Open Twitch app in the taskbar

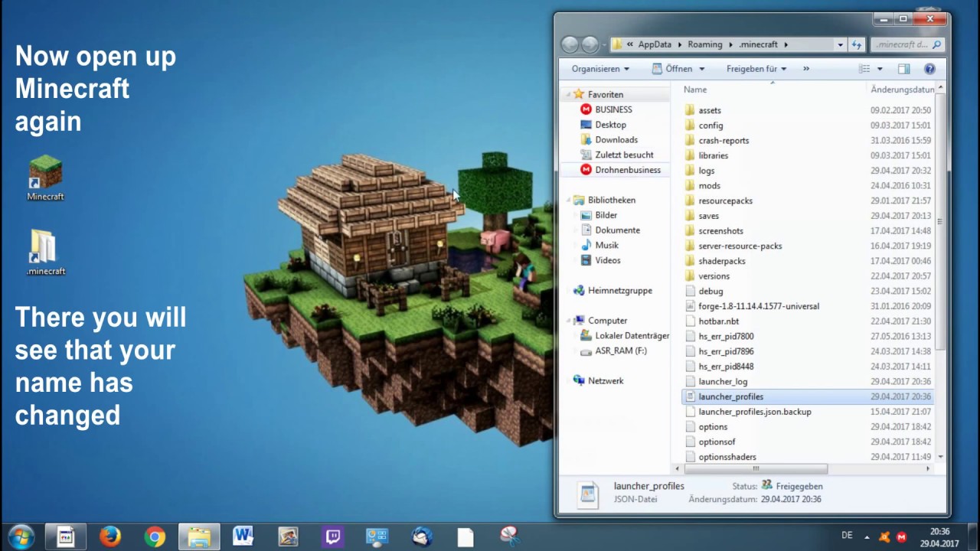(333, 536)
